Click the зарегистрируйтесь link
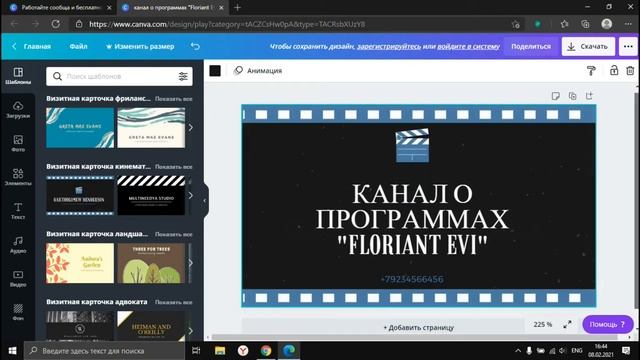This screenshot has height=360, width=640. tap(389, 47)
